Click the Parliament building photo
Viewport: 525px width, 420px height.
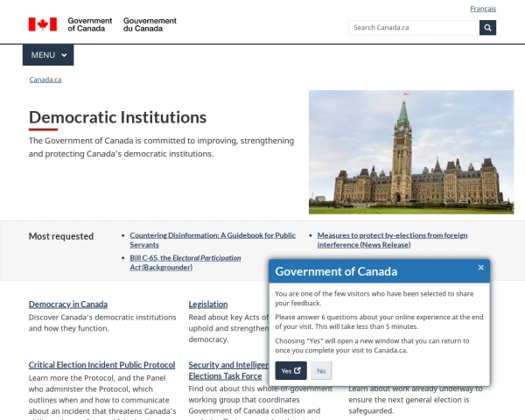coord(411,152)
